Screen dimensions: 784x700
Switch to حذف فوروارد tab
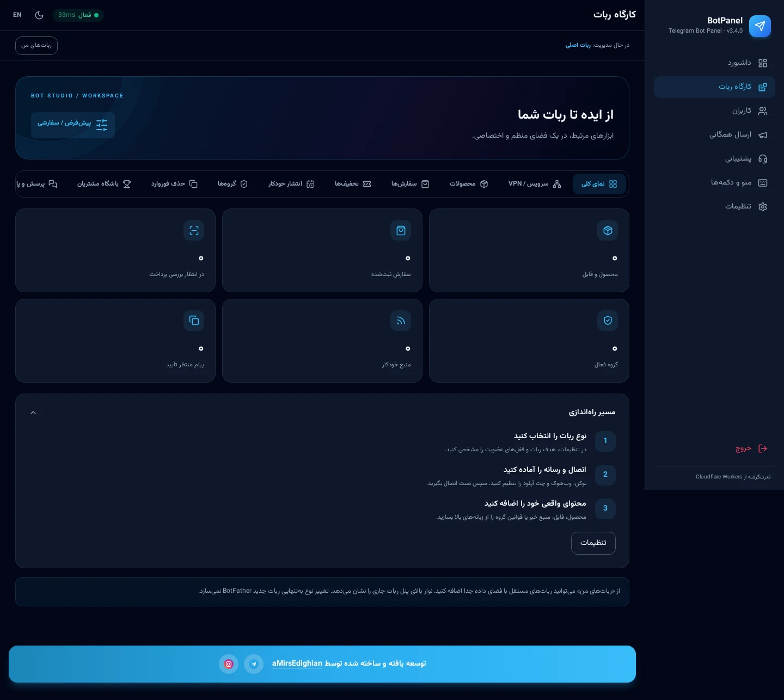(x=174, y=184)
